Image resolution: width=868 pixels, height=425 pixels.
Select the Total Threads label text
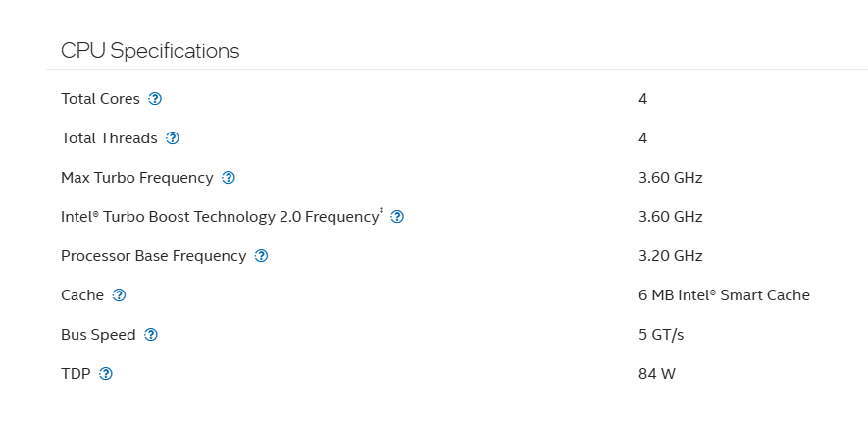point(109,138)
